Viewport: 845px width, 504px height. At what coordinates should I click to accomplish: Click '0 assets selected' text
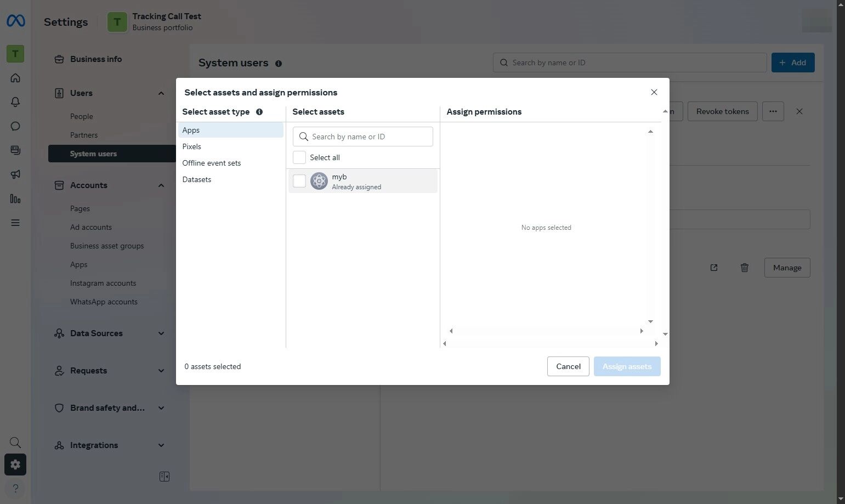(x=213, y=366)
